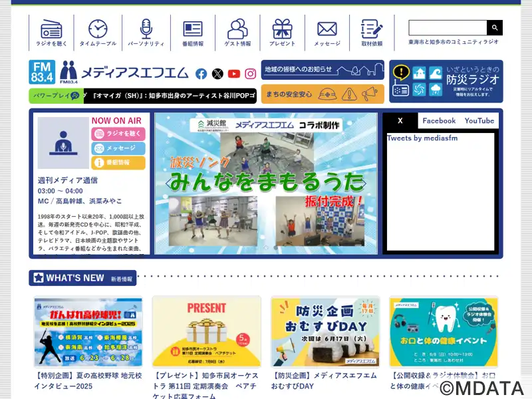Open the パーソナリティ microphone icon
Image resolution: width=532 pixels, height=399 pixels.
pyautogui.click(x=146, y=33)
